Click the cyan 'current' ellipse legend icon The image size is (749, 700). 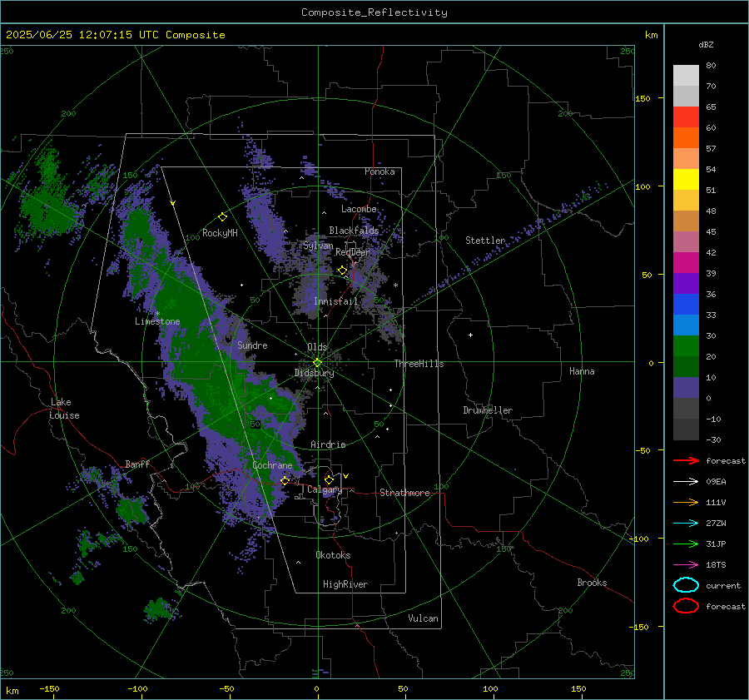click(x=686, y=585)
